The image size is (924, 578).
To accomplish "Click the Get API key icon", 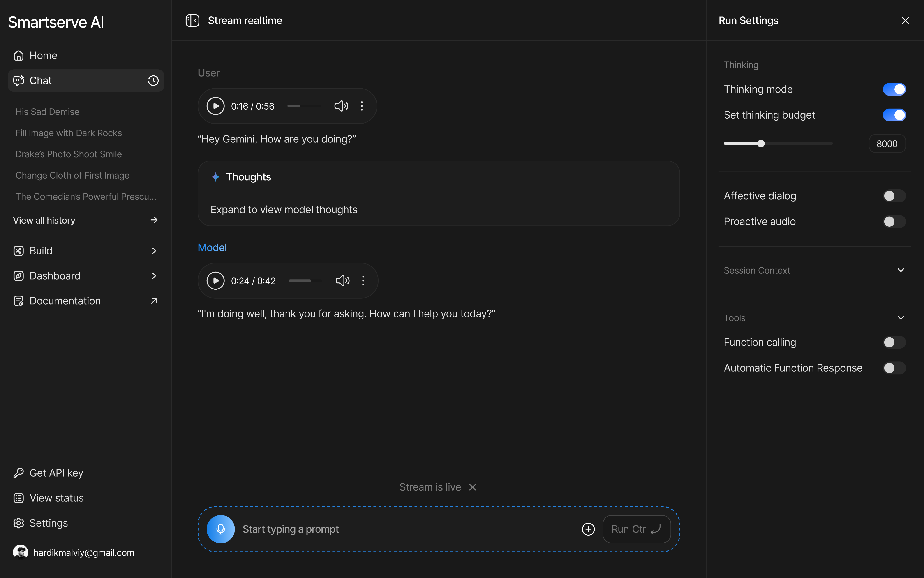I will click(x=19, y=473).
